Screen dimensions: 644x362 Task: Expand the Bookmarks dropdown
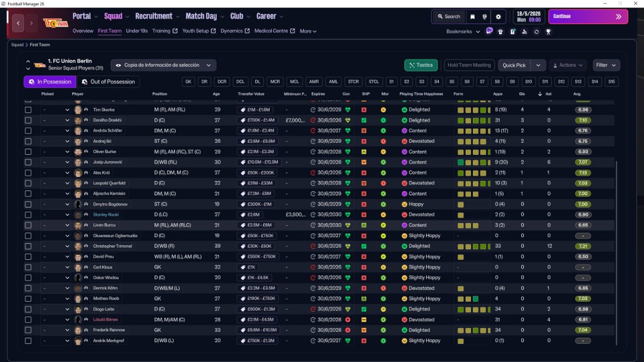tap(463, 32)
